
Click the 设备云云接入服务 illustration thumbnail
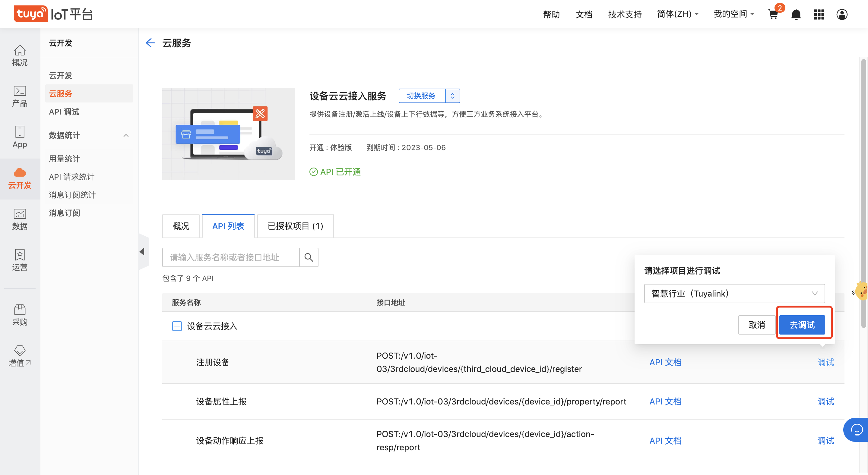(228, 134)
